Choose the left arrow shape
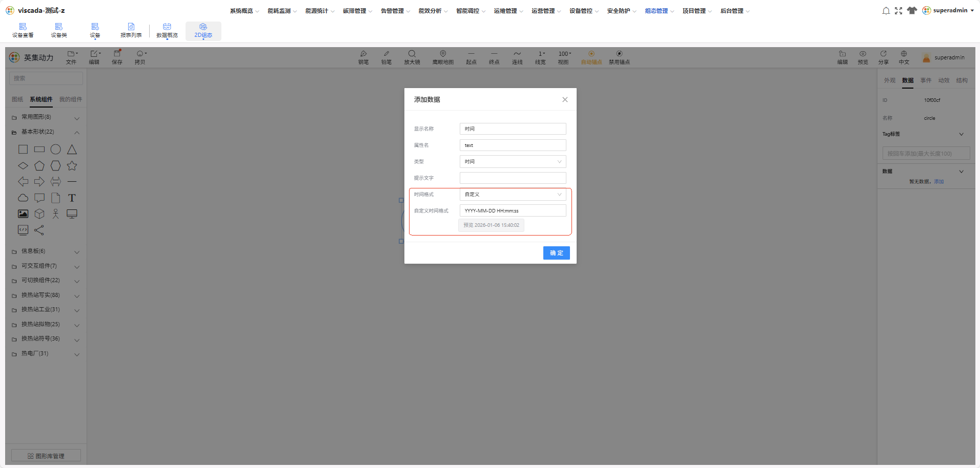Image resolution: width=980 pixels, height=468 pixels. (23, 182)
